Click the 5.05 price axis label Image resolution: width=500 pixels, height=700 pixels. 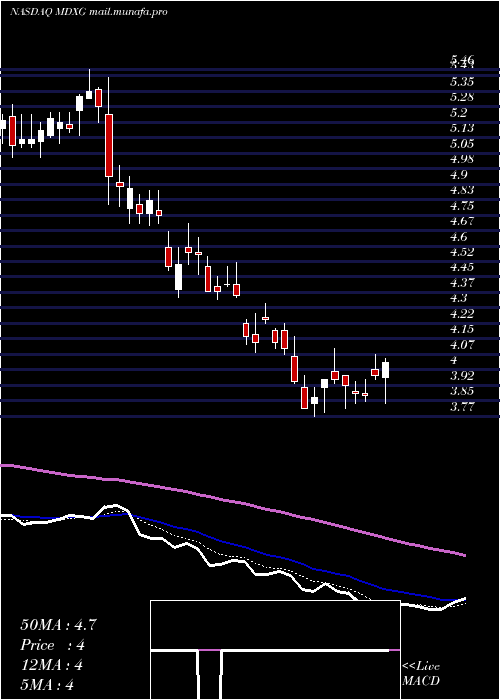(x=462, y=143)
